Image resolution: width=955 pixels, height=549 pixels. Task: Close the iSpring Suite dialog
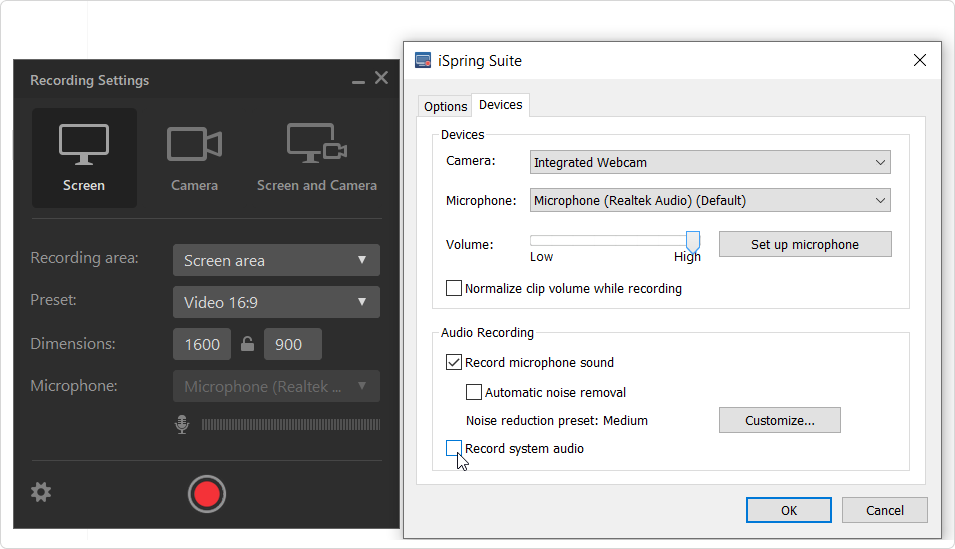920,60
